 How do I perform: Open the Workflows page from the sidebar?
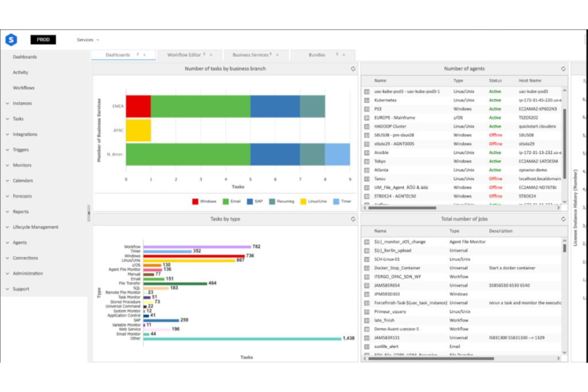pyautogui.click(x=23, y=88)
